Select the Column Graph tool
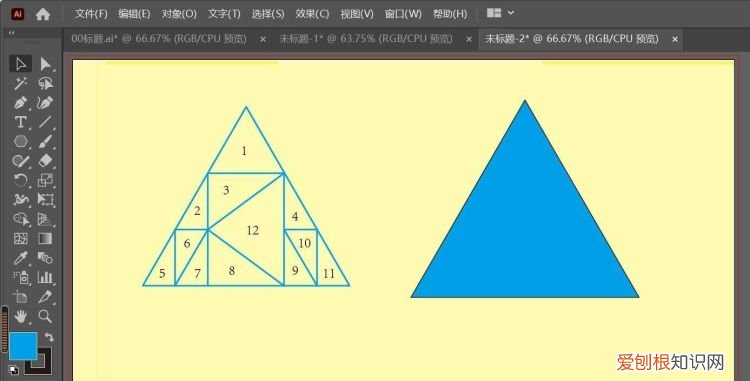Viewport: 750px width, 381px height. click(45, 277)
